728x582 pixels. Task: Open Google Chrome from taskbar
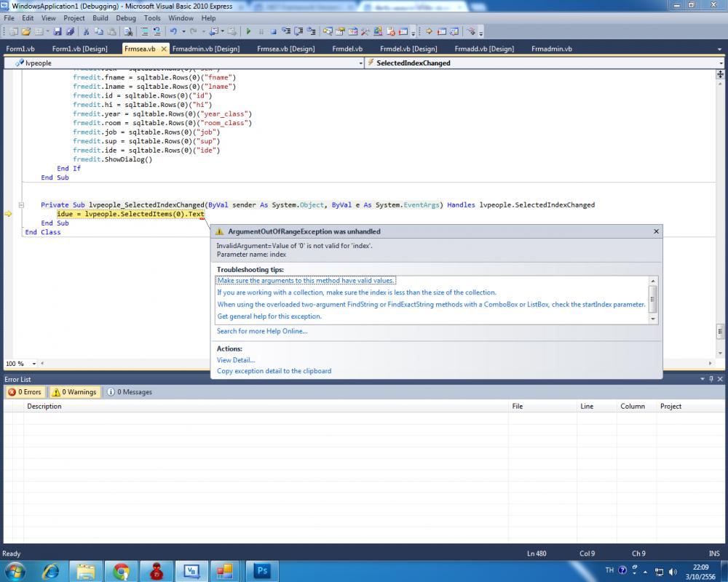tap(122, 570)
